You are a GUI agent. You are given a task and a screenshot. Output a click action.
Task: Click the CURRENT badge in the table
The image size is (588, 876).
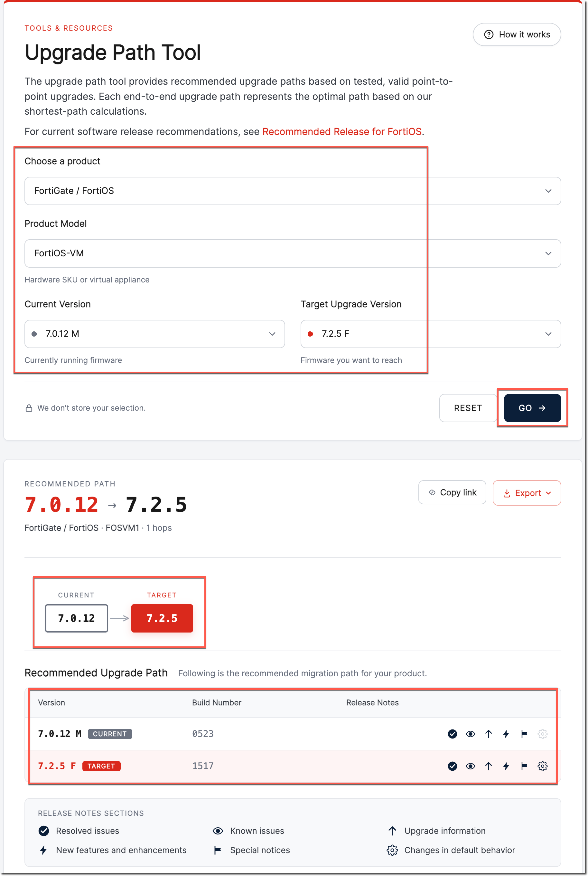tap(110, 734)
